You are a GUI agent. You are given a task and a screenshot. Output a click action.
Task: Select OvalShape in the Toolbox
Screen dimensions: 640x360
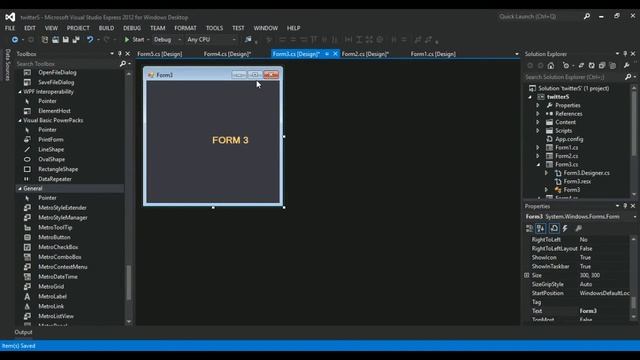pos(51,159)
